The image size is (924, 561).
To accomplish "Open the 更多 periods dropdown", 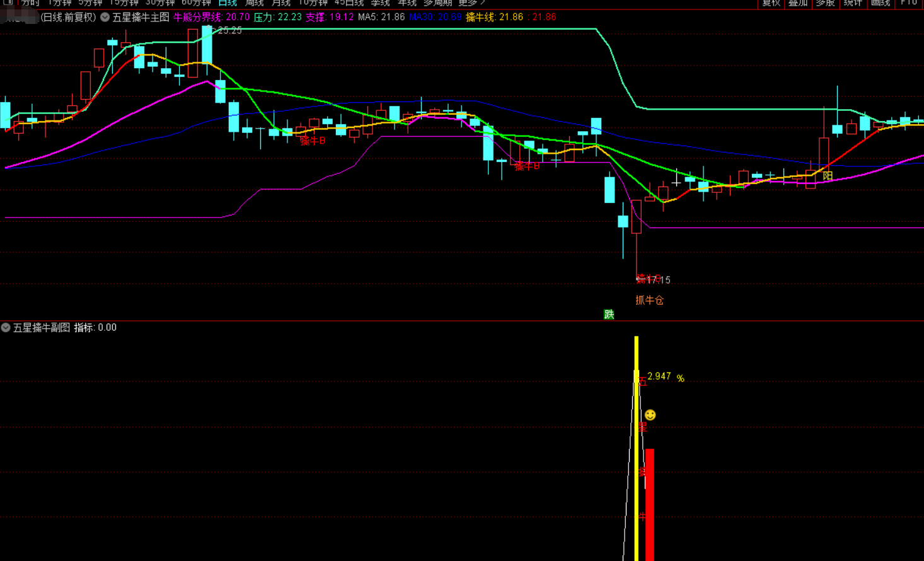I will click(x=471, y=3).
